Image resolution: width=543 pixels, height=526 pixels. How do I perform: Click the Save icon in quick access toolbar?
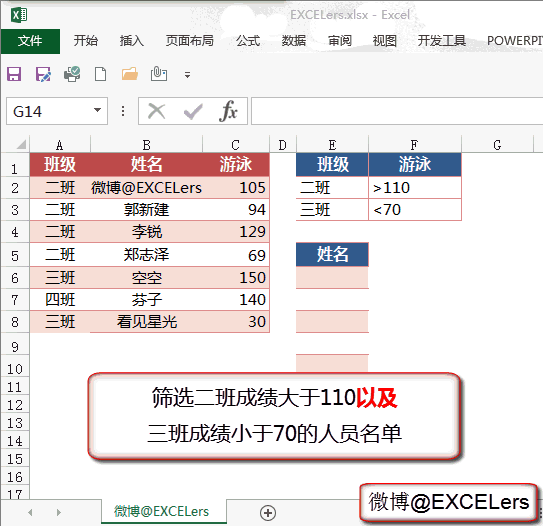[14, 74]
